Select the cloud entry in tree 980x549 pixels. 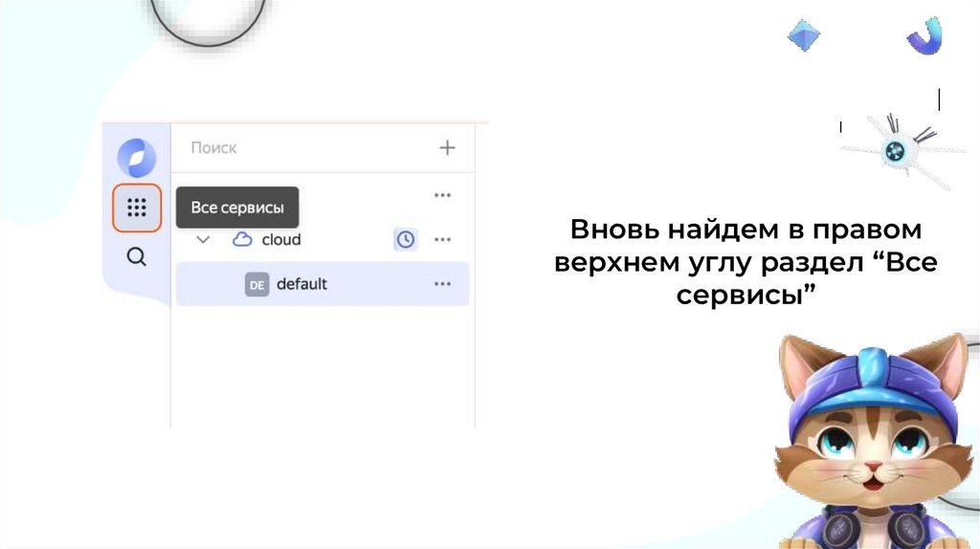[281, 240]
